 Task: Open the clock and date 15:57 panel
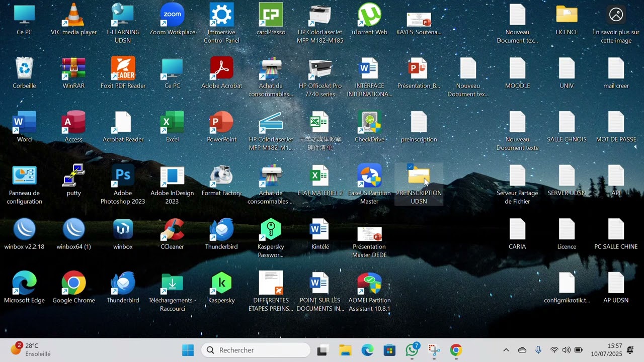pyautogui.click(x=607, y=350)
